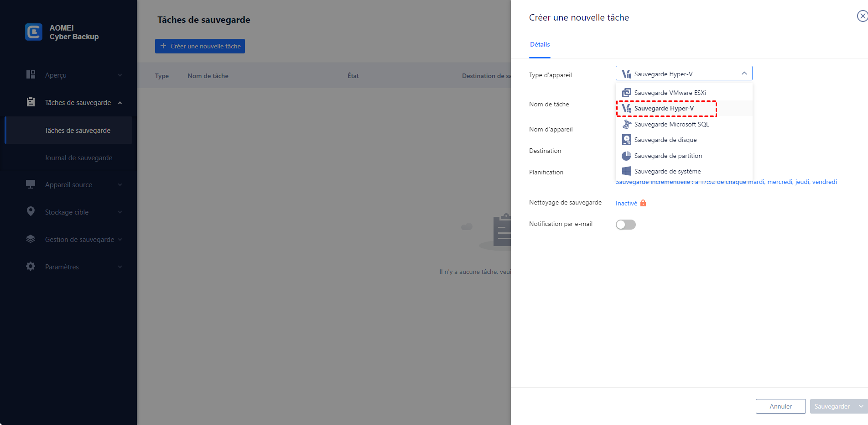Choose Sauvegarde de disque option
The width and height of the screenshot is (868, 425).
point(684,140)
